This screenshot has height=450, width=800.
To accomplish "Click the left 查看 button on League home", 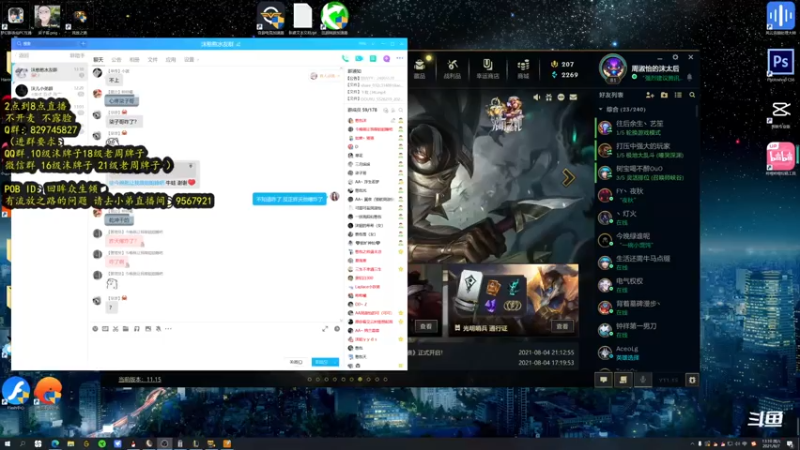I will (426, 326).
